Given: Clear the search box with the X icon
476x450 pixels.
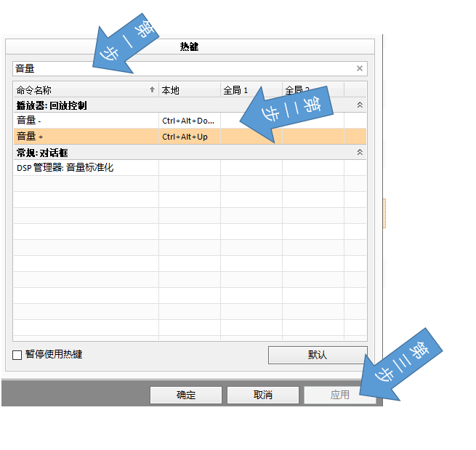Looking at the screenshot, I should [x=359, y=69].
